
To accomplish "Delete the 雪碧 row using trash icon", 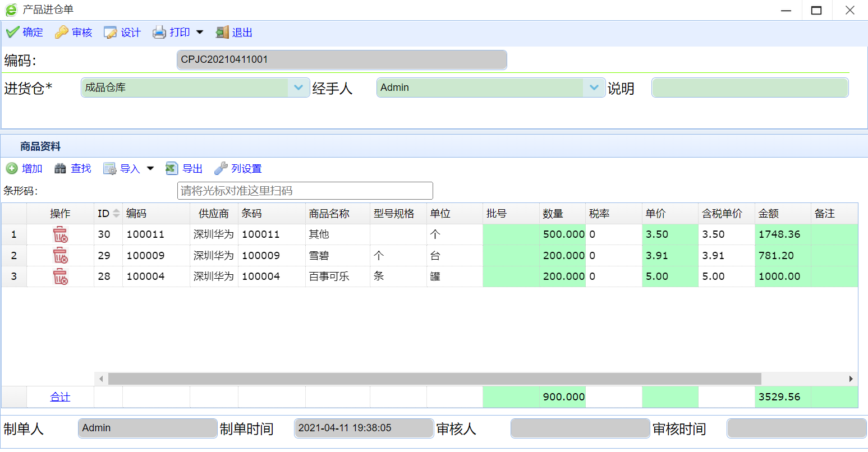I will 60,255.
